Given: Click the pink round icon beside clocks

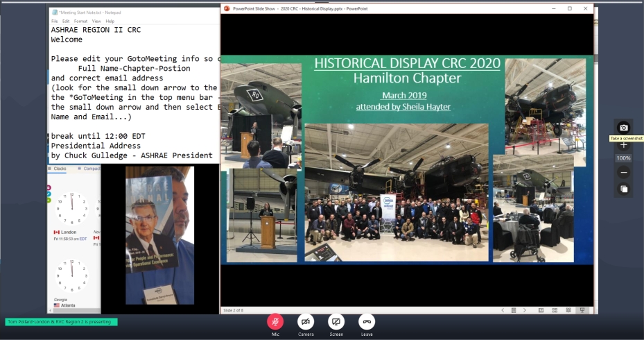Looking at the screenshot, I should [49, 188].
